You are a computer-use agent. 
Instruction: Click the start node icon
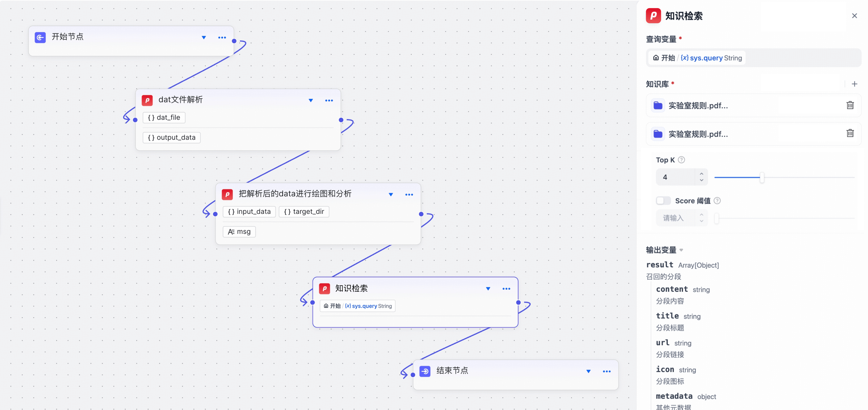coord(40,37)
